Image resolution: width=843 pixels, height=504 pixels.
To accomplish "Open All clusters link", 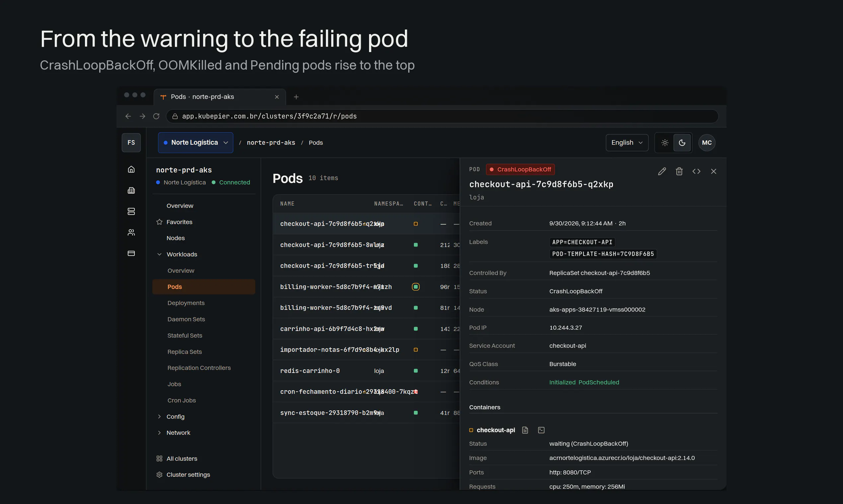I will click(x=203, y=459).
